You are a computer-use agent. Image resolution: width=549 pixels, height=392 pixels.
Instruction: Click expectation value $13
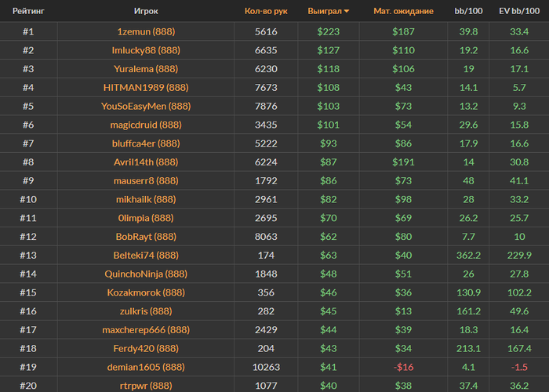pos(403,310)
